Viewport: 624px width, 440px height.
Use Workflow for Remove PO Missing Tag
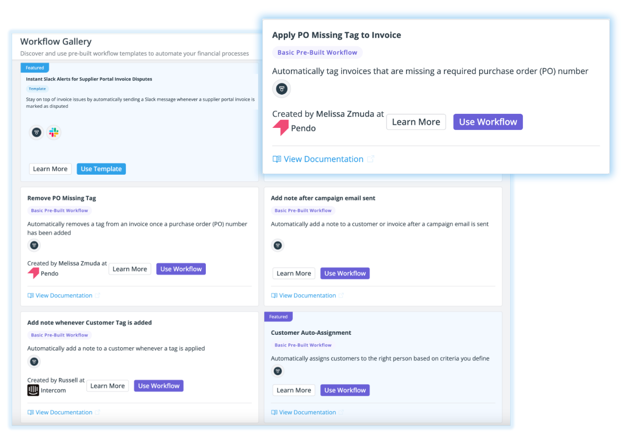coord(181,269)
